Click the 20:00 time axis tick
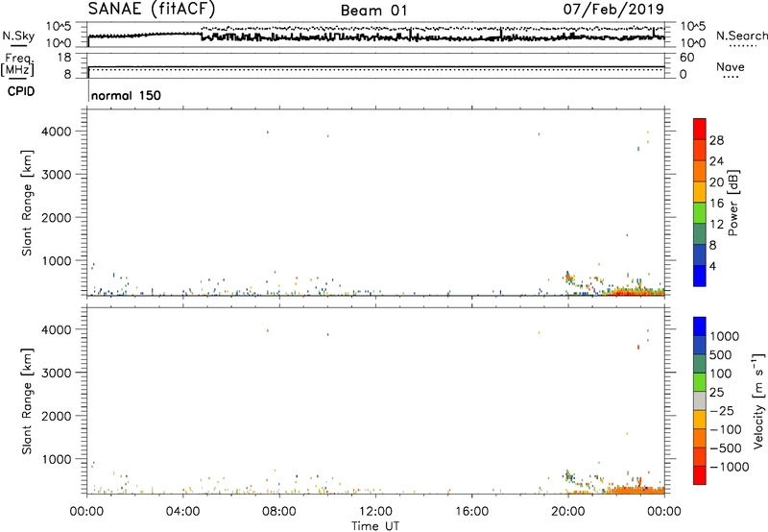The height and width of the screenshot is (532, 768). [x=568, y=512]
